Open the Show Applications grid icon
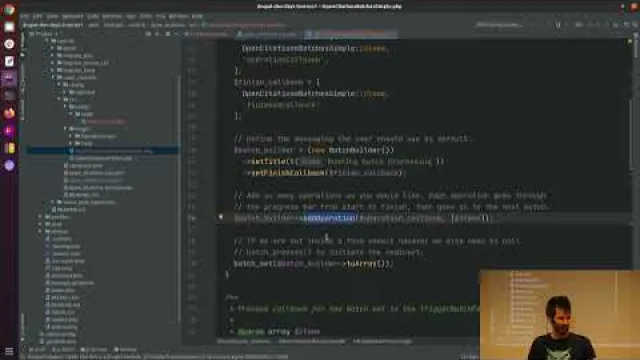This screenshot has height=360, width=640. point(9,351)
